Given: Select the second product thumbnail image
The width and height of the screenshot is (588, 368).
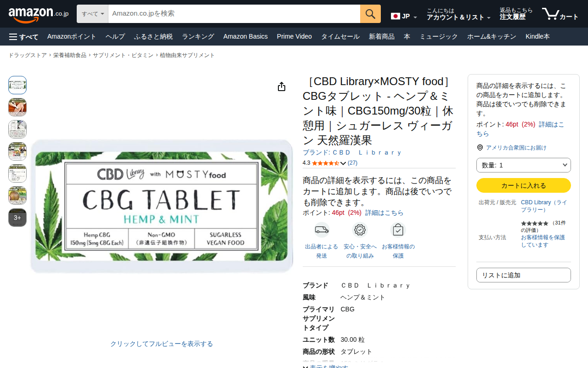Looking at the screenshot, I should point(17,107).
